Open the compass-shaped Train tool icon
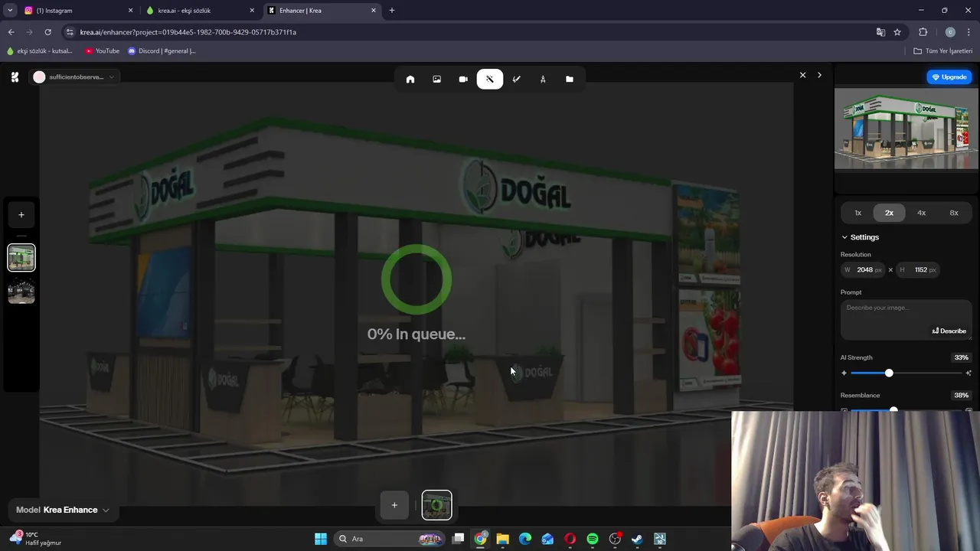The width and height of the screenshot is (980, 551). pyautogui.click(x=543, y=79)
